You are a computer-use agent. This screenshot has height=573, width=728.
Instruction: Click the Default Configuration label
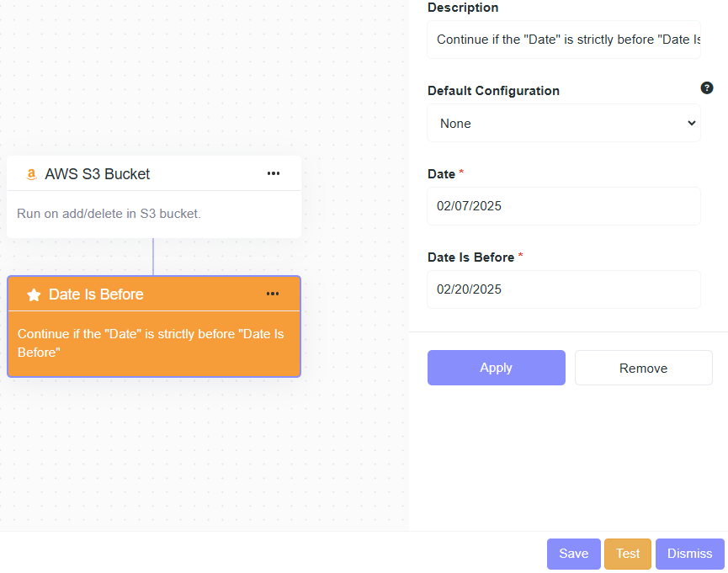(x=493, y=91)
